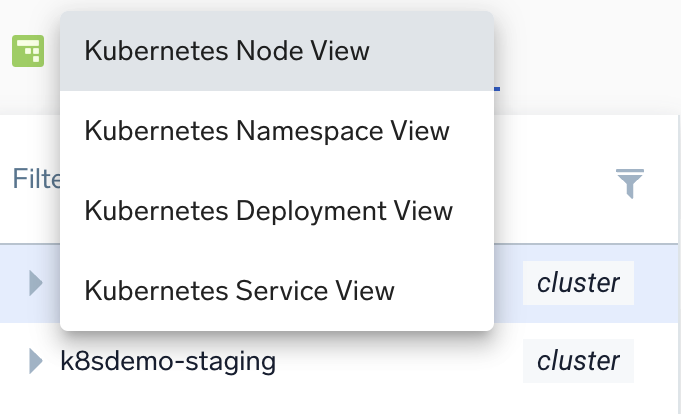Click the active tab's blue underline
681x414 pixels.
pyautogui.click(x=497, y=88)
